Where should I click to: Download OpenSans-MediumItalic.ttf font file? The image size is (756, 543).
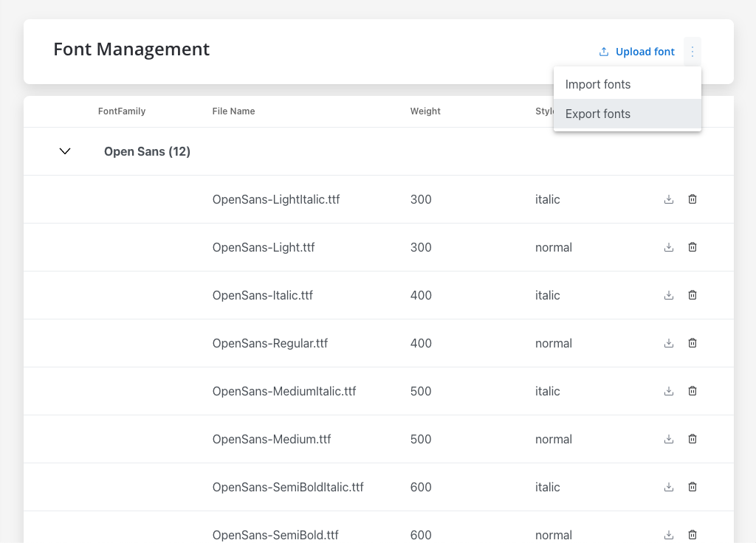point(669,391)
